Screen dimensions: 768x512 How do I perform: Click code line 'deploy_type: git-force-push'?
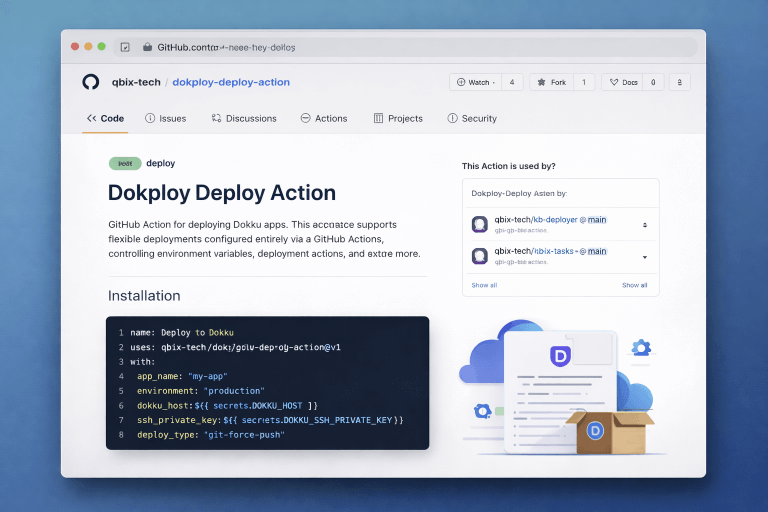click(211, 435)
